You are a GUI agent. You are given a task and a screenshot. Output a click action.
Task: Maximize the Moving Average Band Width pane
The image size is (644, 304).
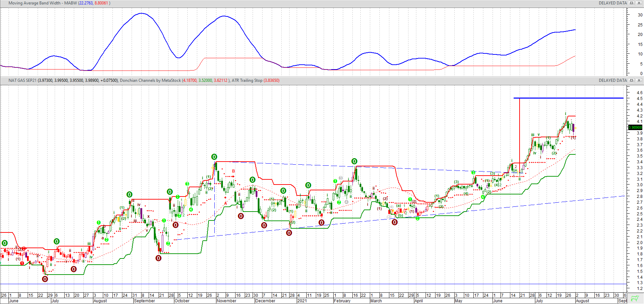click(632, 3)
